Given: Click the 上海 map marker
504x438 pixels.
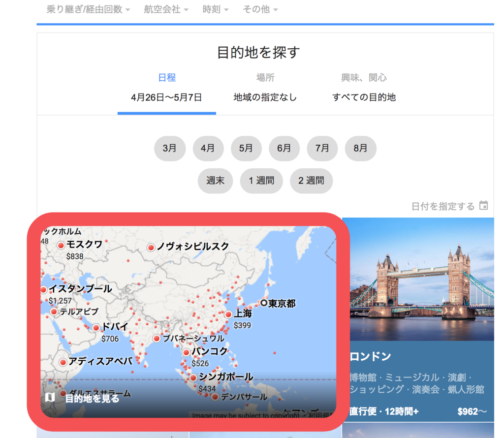Looking at the screenshot, I should pos(228,314).
